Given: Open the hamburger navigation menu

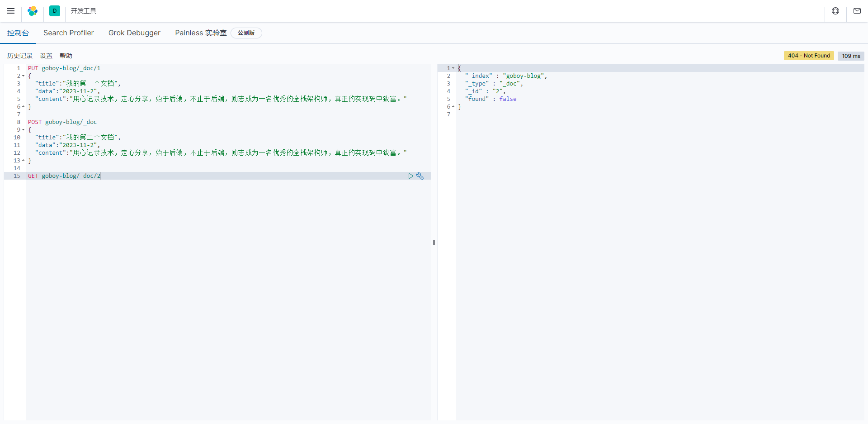Looking at the screenshot, I should coord(11,11).
